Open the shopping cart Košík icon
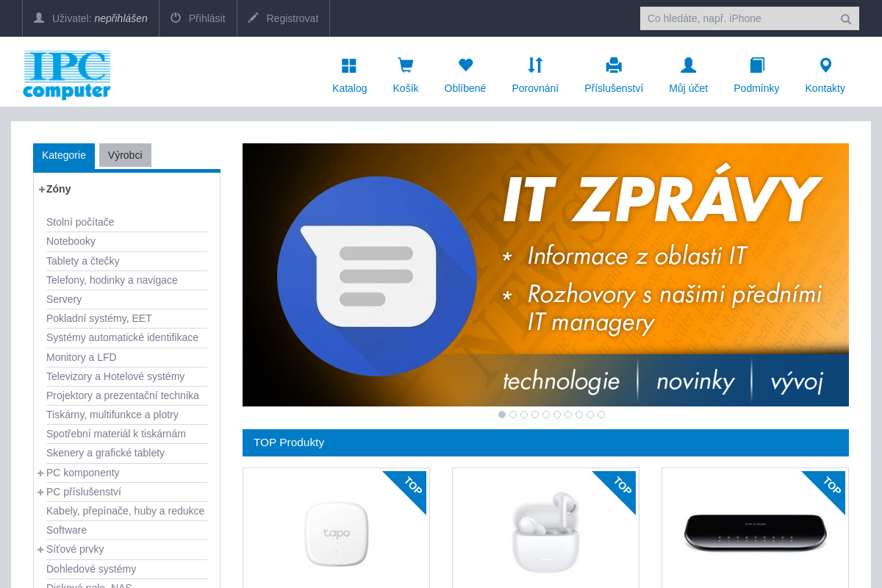The height and width of the screenshot is (588, 882). [406, 65]
